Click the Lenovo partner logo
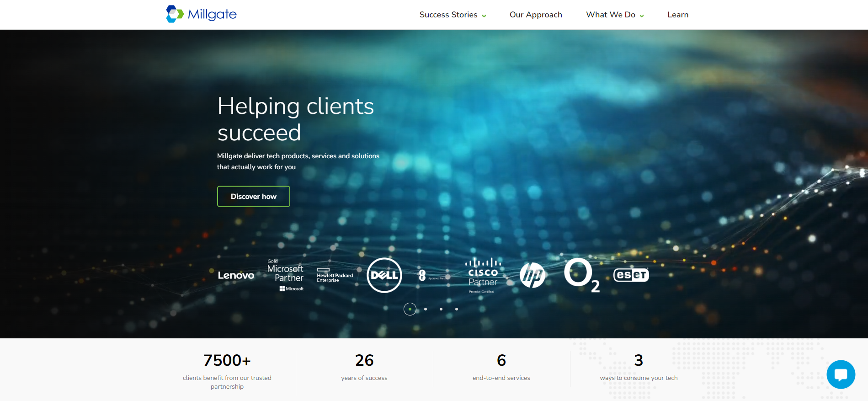This screenshot has height=401, width=868. point(236,275)
